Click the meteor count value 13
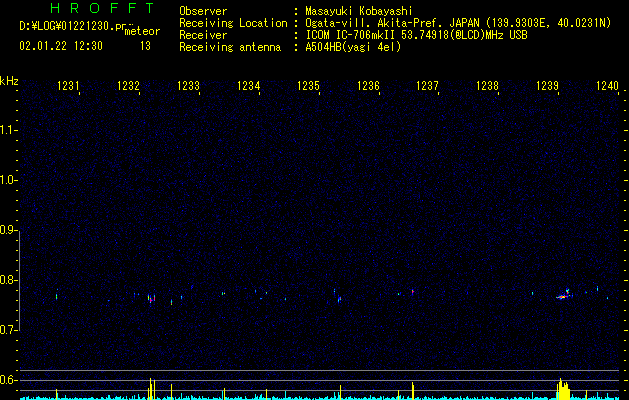Viewport: 629px width, 400px height. pos(145,46)
